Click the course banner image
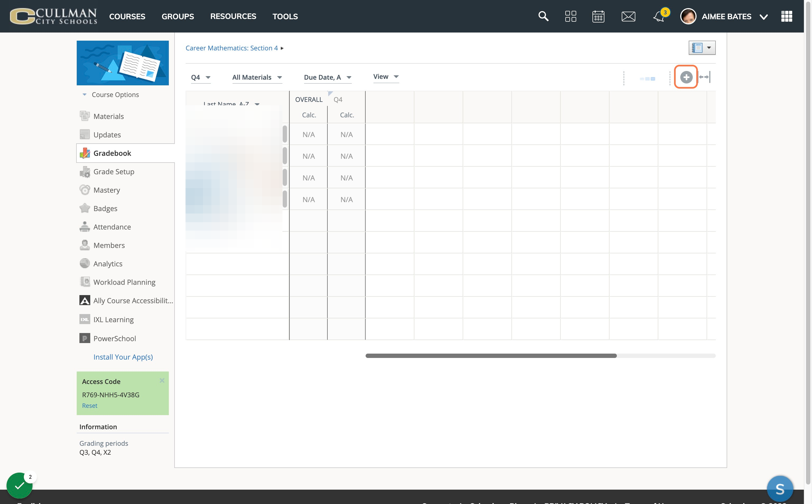Viewport: 812px width, 504px height. pyautogui.click(x=123, y=63)
